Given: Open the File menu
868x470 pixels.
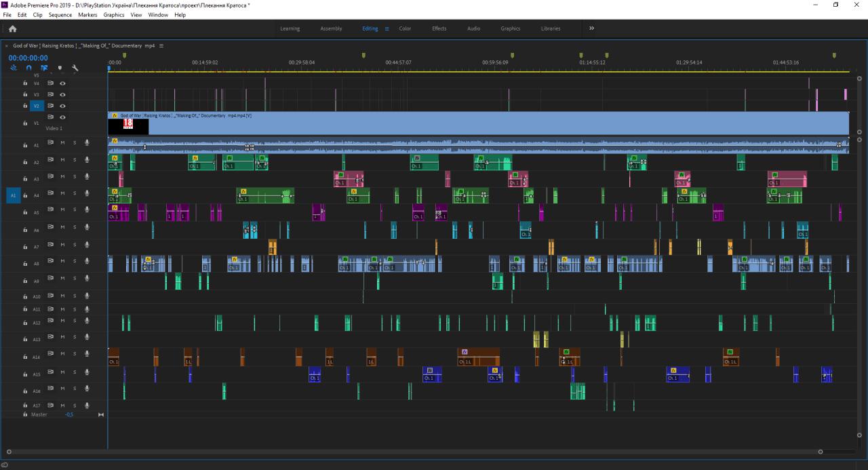Looking at the screenshot, I should [x=7, y=14].
